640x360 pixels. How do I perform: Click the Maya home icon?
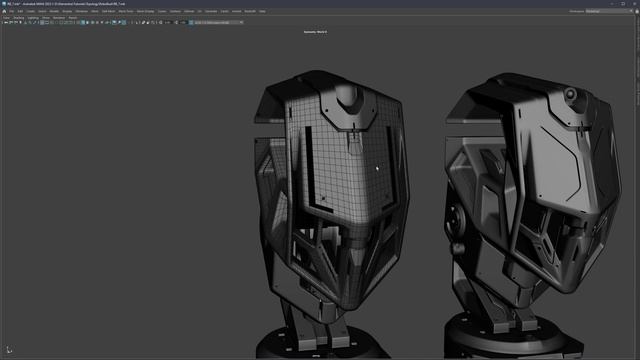pyautogui.click(x=4, y=11)
